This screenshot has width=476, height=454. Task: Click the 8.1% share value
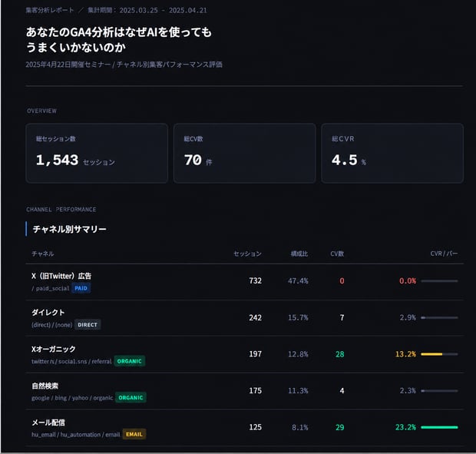pyautogui.click(x=300, y=428)
